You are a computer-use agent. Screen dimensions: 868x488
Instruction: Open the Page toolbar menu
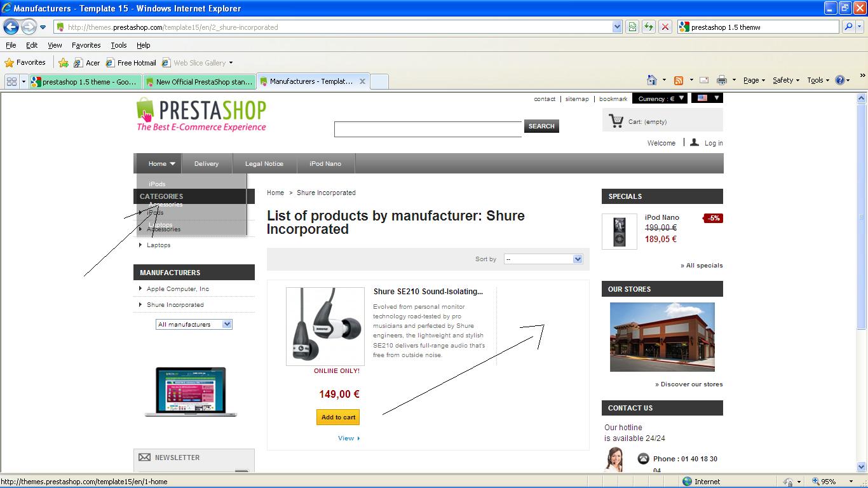pyautogui.click(x=754, y=80)
